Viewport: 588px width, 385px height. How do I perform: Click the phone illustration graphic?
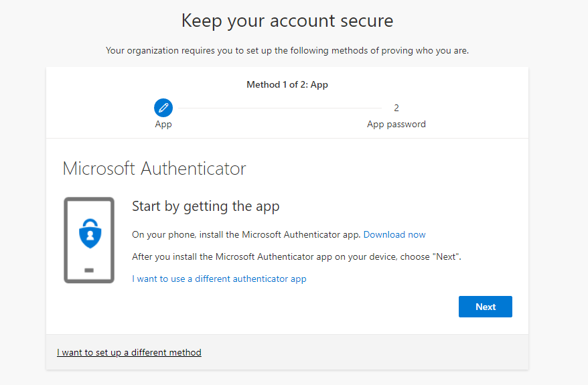[x=89, y=240]
